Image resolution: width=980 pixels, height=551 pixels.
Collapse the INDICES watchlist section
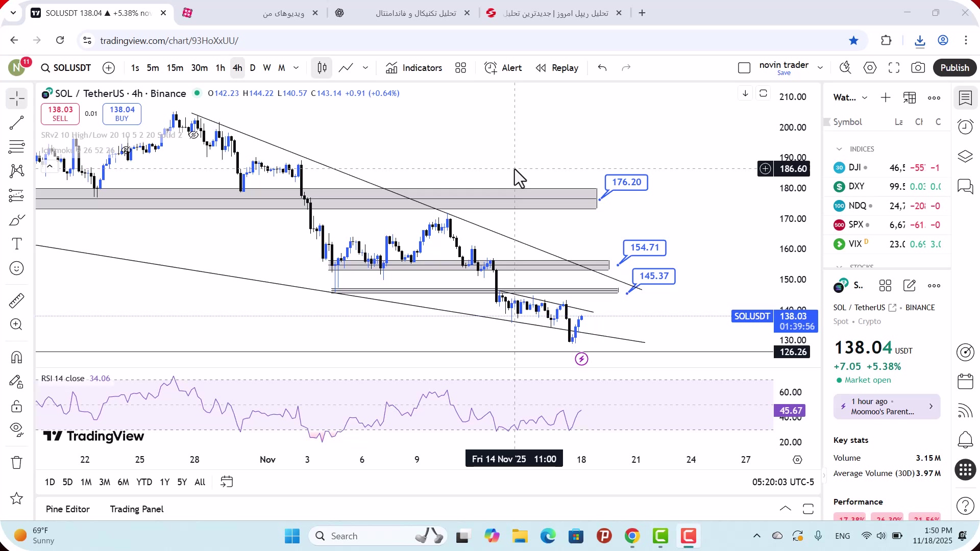click(x=839, y=149)
